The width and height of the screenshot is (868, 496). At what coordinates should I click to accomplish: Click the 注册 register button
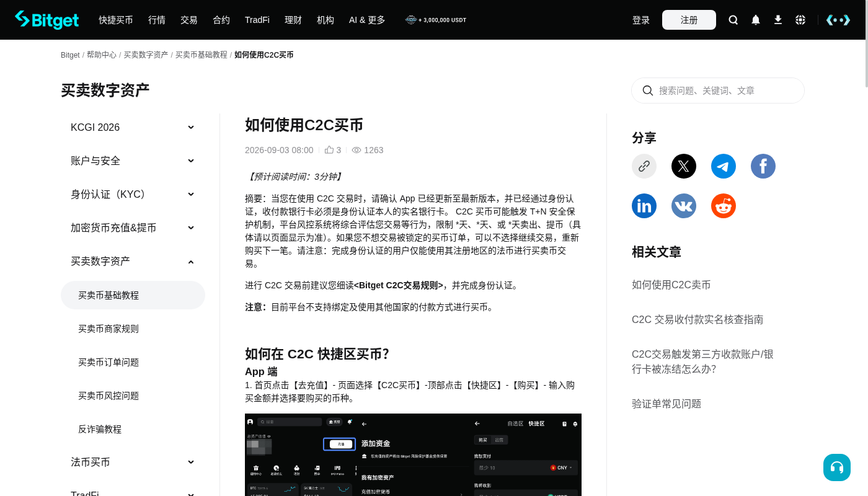click(689, 20)
